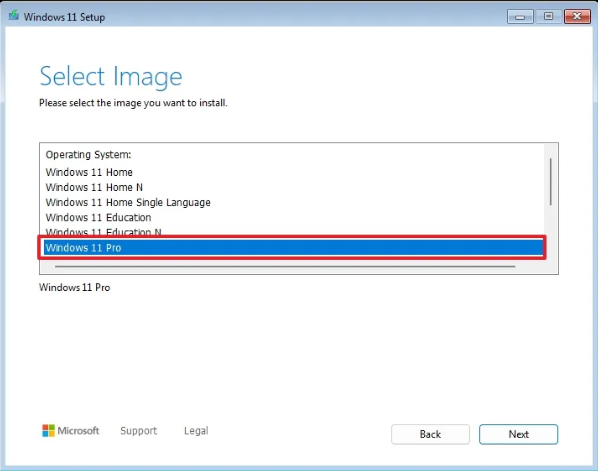Screen dimensions: 598x471
Task: Click the highlighted Windows 11 Pro entry
Action: (293, 248)
